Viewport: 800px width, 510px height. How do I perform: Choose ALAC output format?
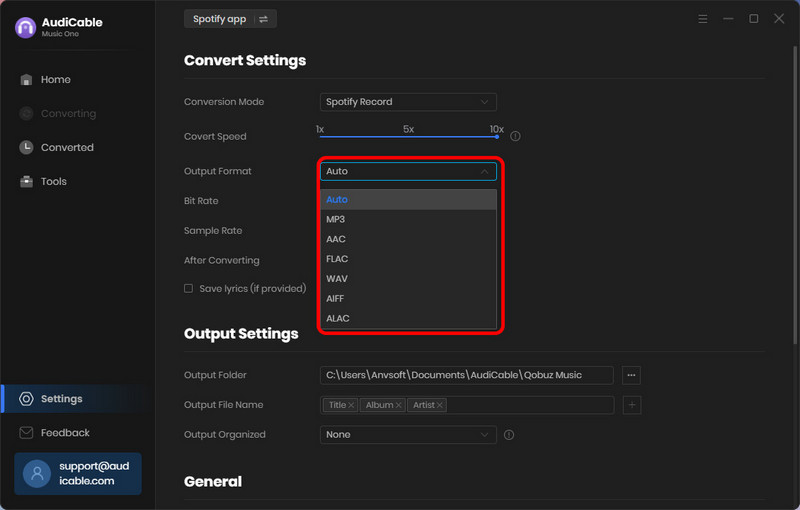coord(408,318)
